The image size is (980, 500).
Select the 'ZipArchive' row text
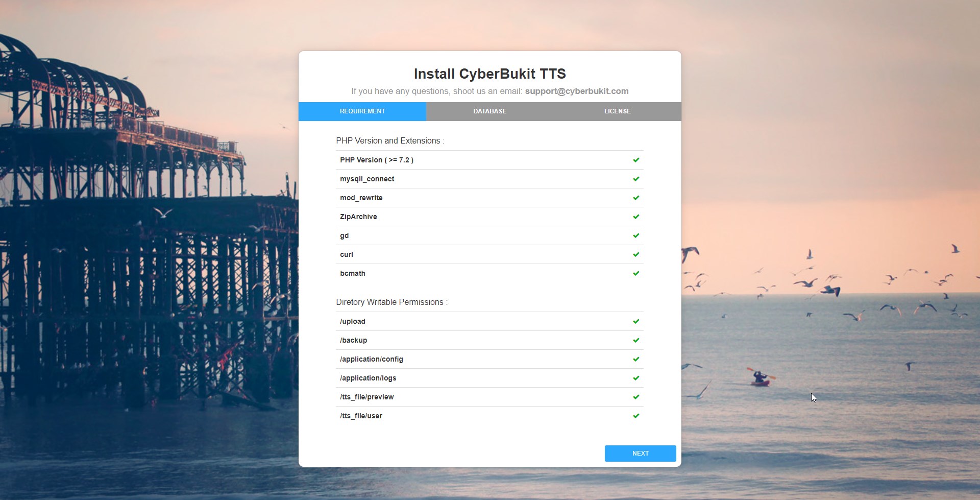[x=358, y=217]
